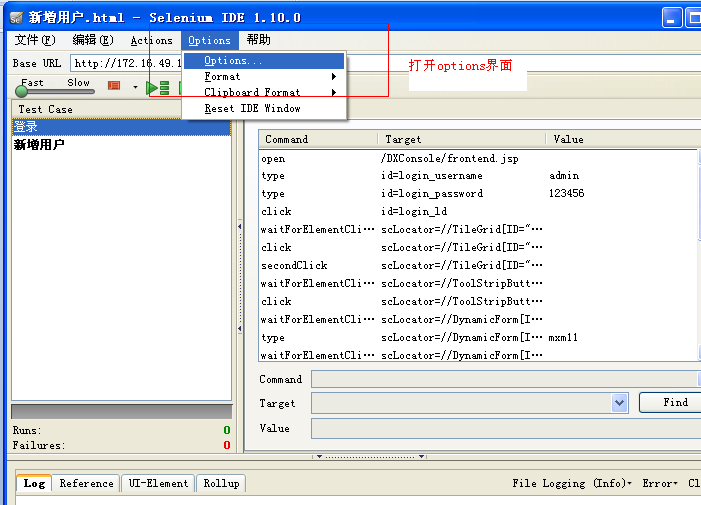Click Play entire test suite icon
Screen dimensions: 701x505
click(158, 88)
